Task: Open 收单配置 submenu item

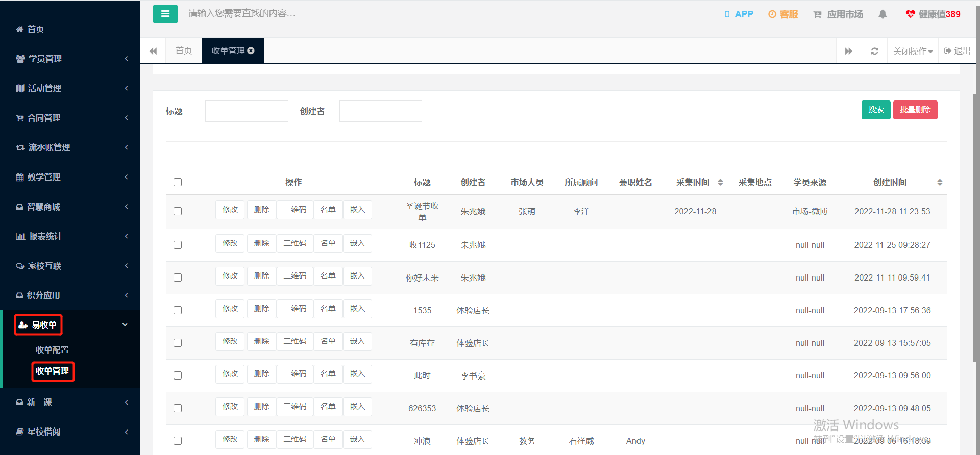Action: tap(52, 350)
